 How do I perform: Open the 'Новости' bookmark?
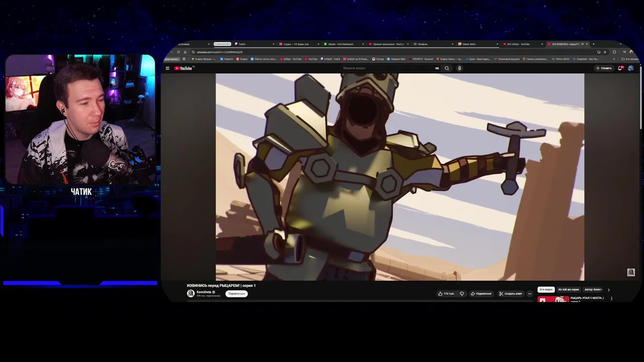click(226, 59)
